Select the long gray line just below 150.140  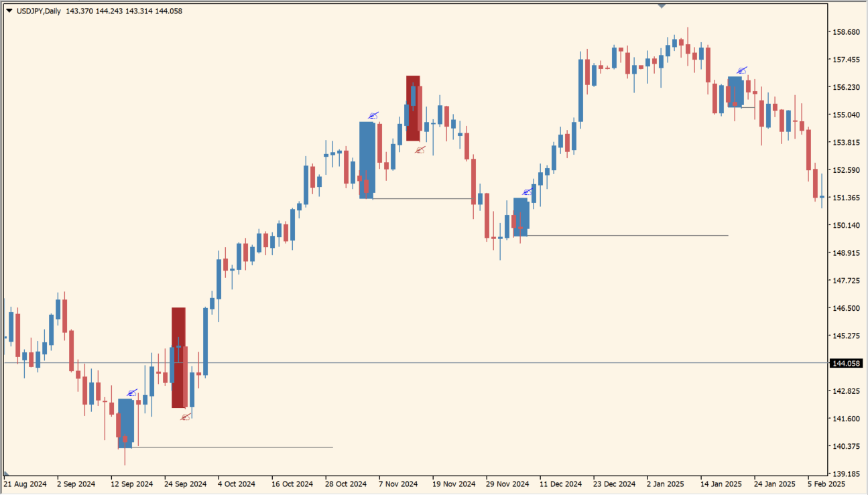click(x=627, y=235)
